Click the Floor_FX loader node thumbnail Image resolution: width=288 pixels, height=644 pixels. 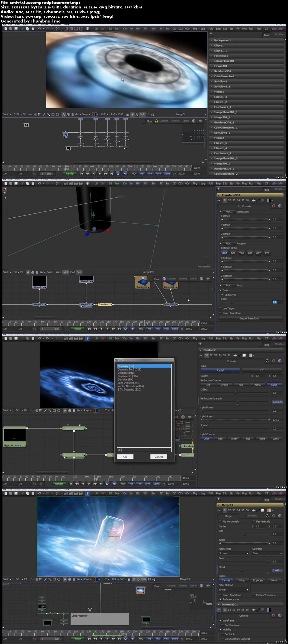(15, 436)
